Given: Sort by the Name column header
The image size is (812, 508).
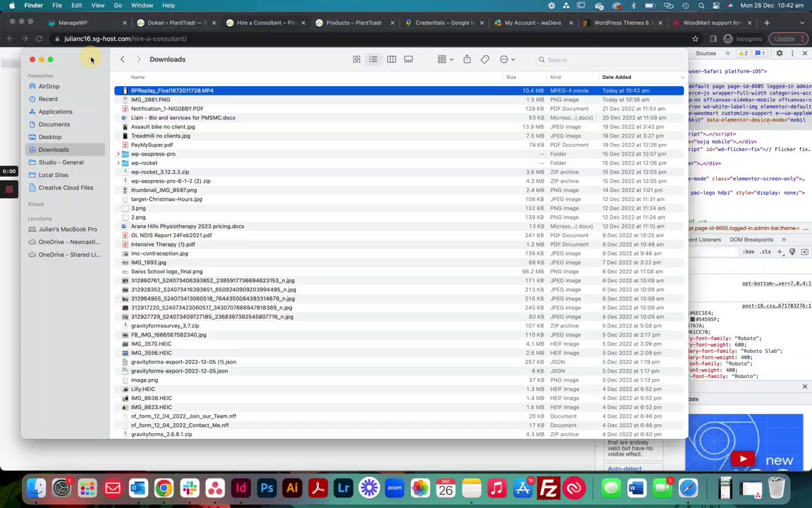Looking at the screenshot, I should [x=137, y=77].
